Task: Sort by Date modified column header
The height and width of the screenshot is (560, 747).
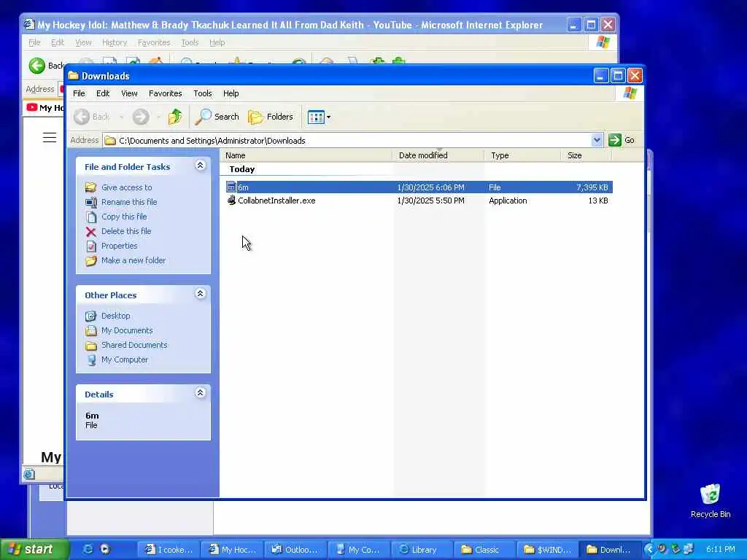Action: [x=438, y=155]
